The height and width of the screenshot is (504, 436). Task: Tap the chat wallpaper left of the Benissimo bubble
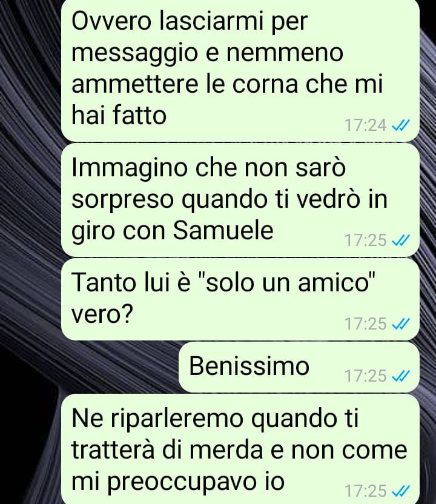coord(119,367)
